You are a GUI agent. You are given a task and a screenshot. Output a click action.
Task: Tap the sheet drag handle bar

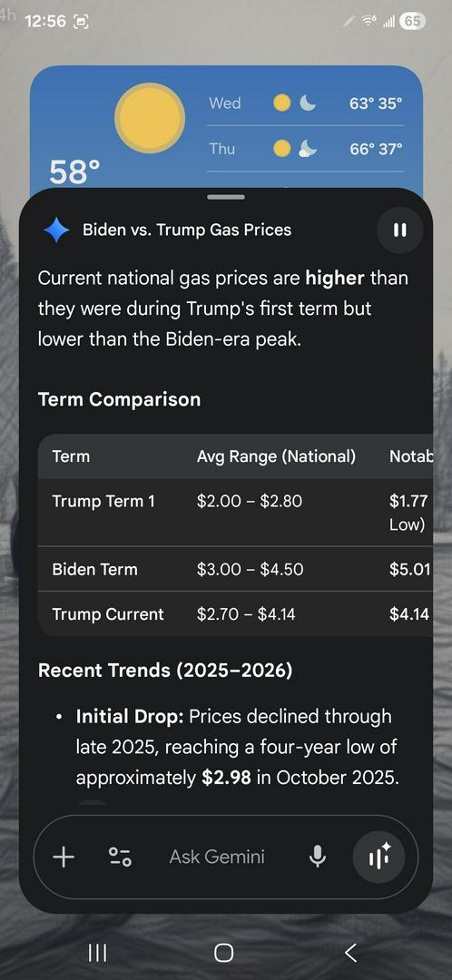click(x=226, y=197)
